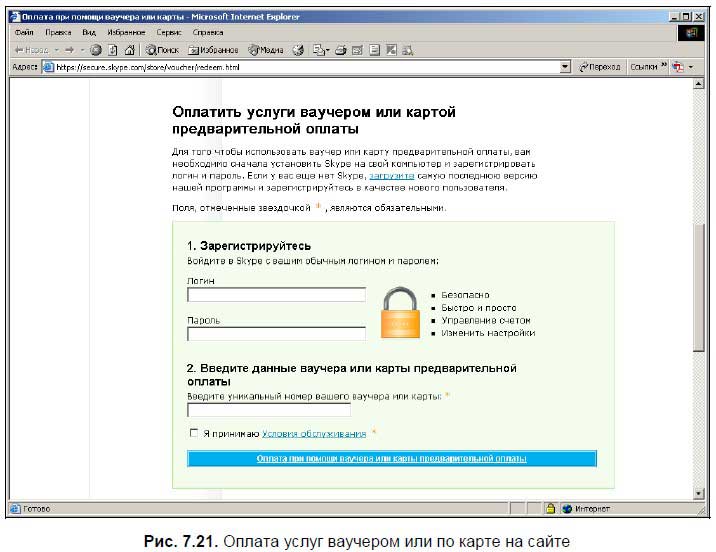
Task: Open the Поиск (Search) toolbar button
Action: (161, 49)
